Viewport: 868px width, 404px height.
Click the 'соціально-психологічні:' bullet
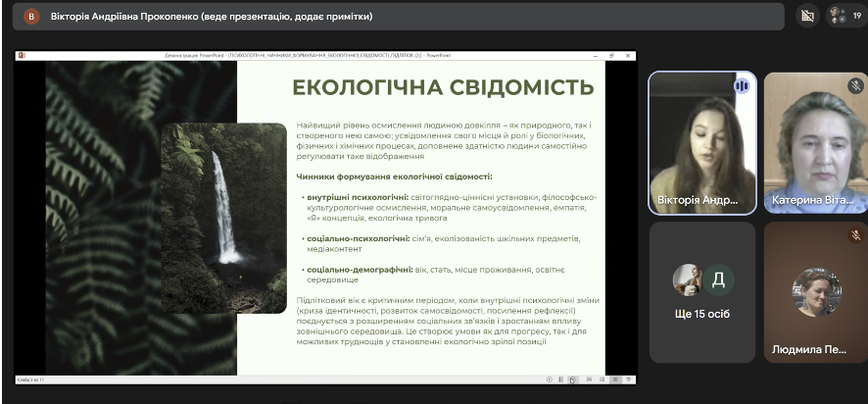tap(359, 238)
